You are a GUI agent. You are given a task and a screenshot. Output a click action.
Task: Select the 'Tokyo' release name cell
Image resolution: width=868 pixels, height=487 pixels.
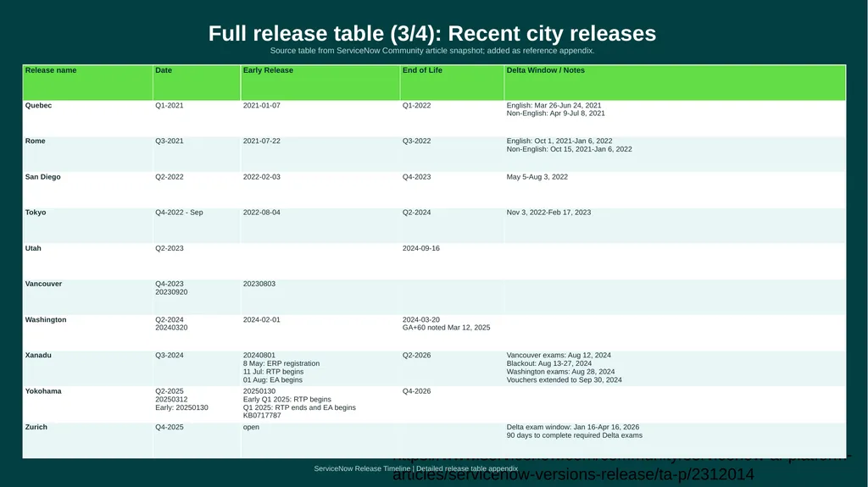coord(87,225)
